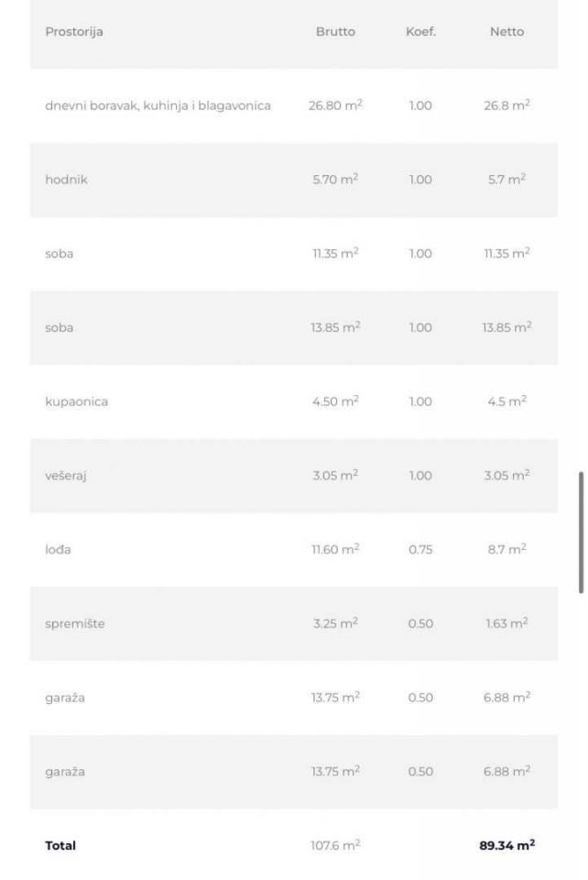Click the 1.63 m² netto cell

point(506,623)
